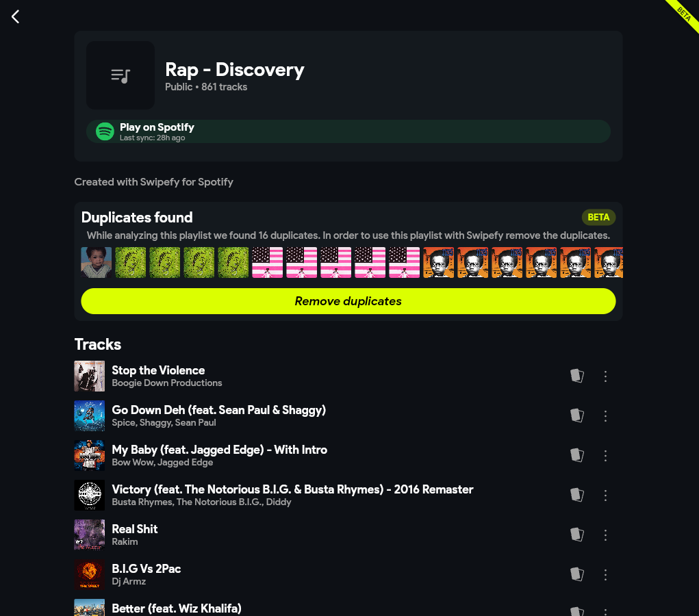Open the baby photo duplicate cover
The image size is (699, 616).
click(x=97, y=263)
